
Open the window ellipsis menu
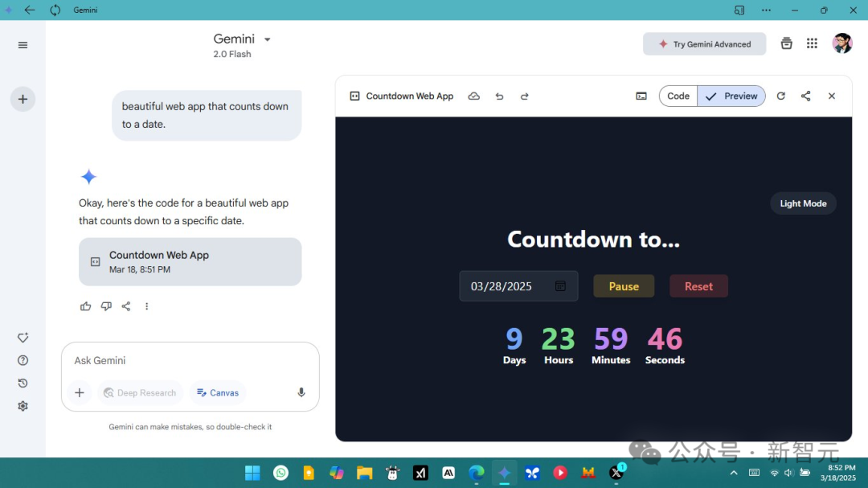point(766,10)
